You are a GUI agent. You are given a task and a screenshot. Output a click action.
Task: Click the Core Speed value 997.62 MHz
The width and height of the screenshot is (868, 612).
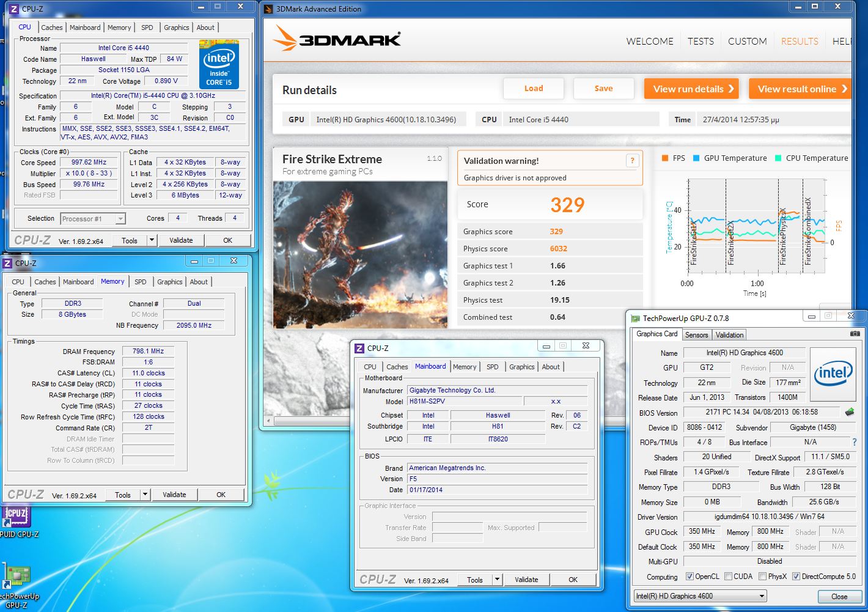point(89,162)
